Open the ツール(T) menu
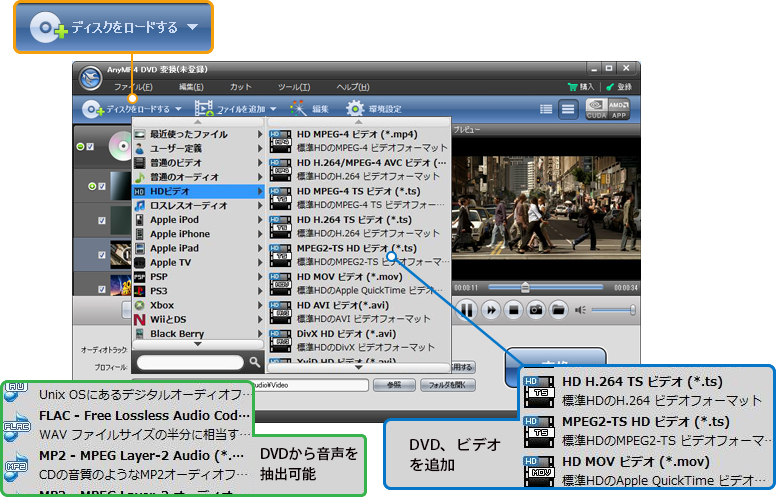The height and width of the screenshot is (497, 776). [294, 87]
